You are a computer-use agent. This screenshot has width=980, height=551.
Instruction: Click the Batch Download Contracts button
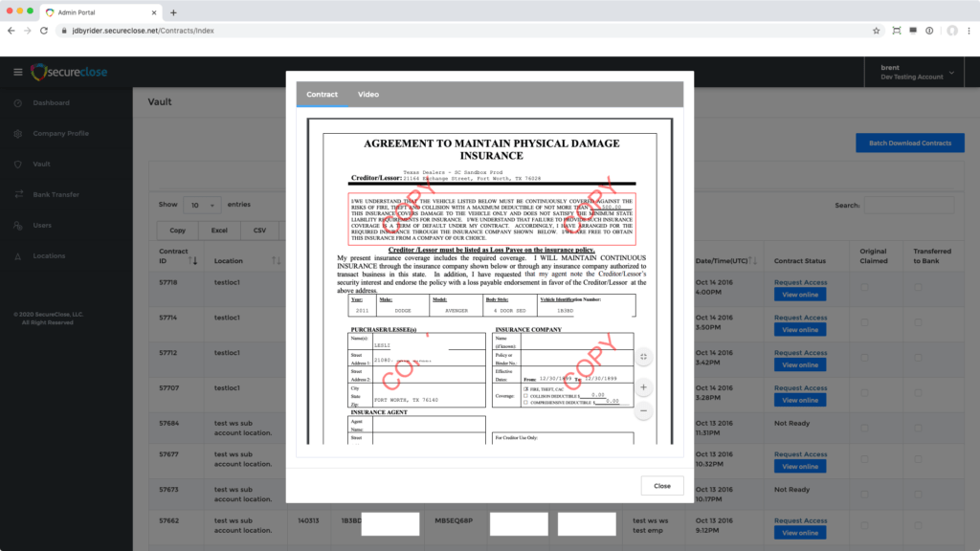[x=909, y=143]
